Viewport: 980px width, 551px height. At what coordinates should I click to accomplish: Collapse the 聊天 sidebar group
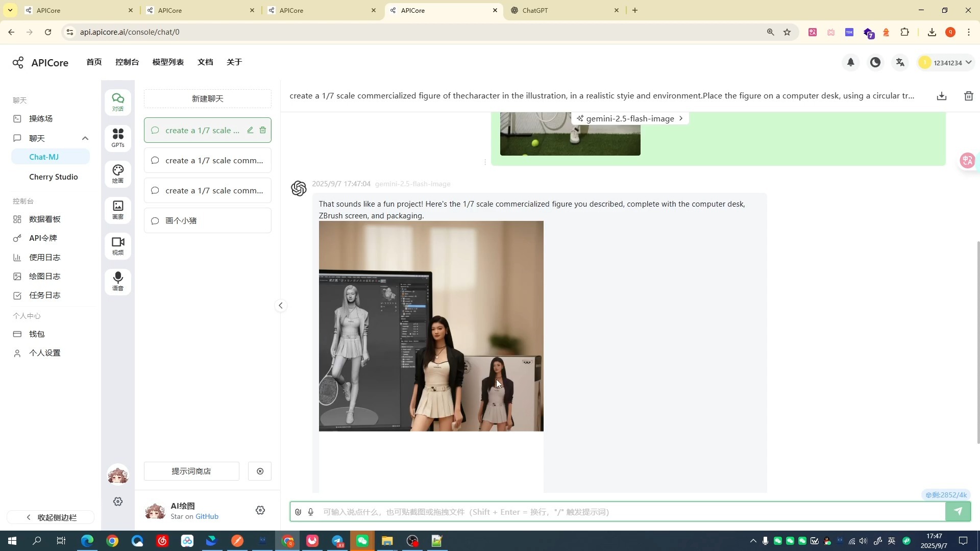(x=85, y=138)
